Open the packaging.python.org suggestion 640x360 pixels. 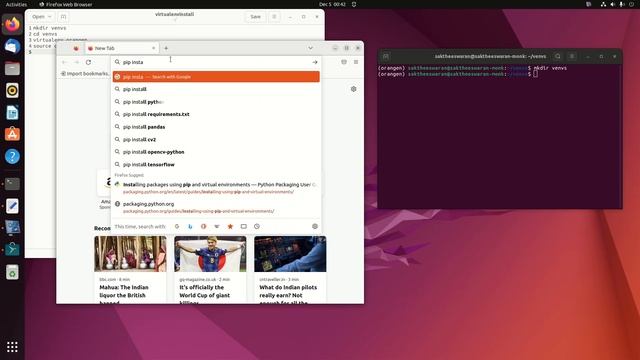pos(216,207)
